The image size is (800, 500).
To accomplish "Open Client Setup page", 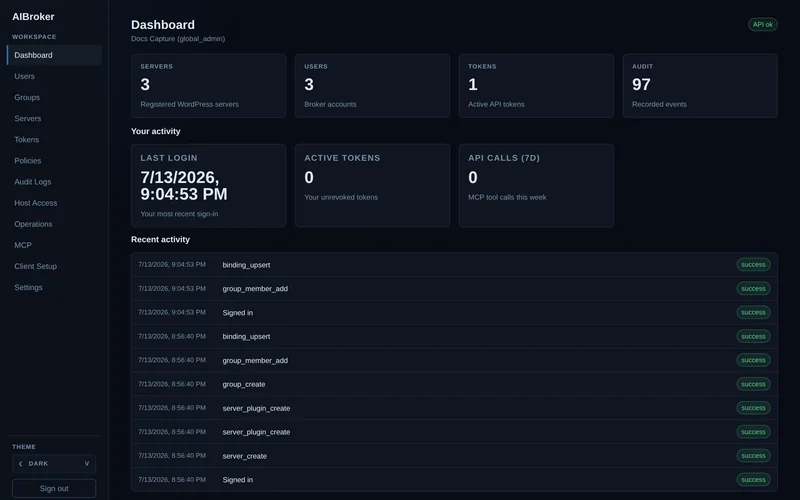I will click(54, 266).
